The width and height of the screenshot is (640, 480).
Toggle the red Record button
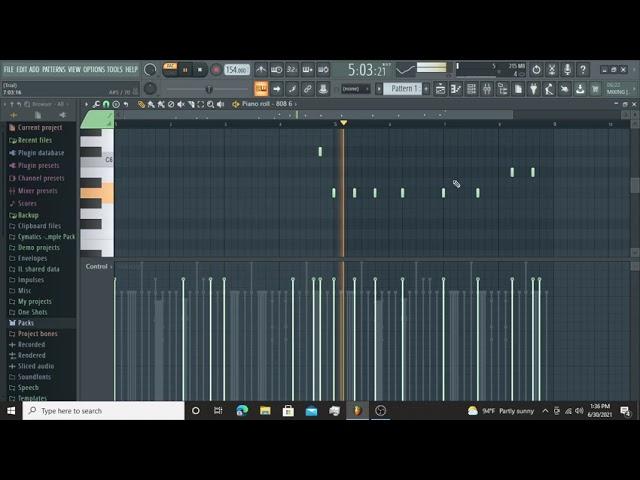click(x=216, y=70)
